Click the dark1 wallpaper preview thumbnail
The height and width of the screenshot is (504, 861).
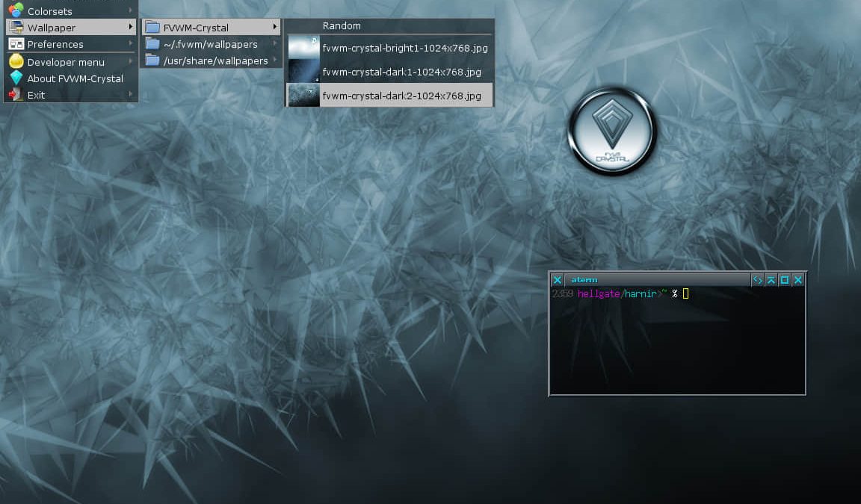pos(303,71)
